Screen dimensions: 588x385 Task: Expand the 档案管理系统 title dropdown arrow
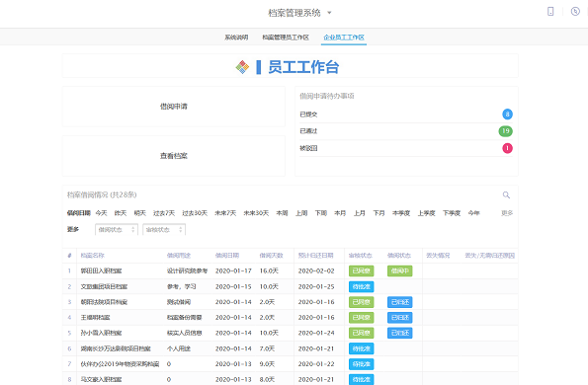click(x=329, y=13)
